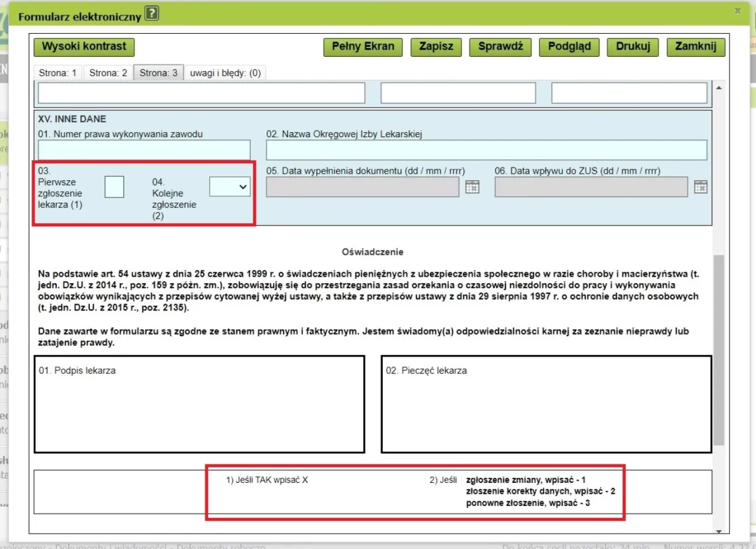Click the Numer prawa wykonywania zawodu field
The width and height of the screenshot is (756, 549).
tap(144, 150)
